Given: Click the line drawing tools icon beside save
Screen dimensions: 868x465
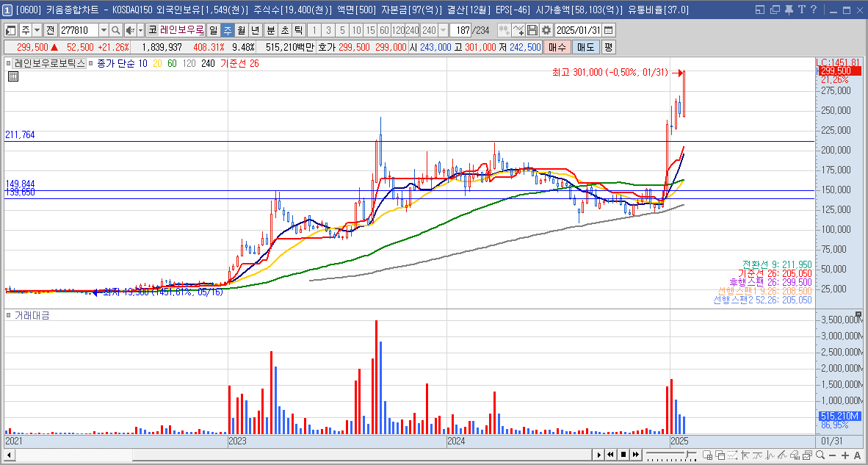Looking at the screenshot, I should coord(518,30).
